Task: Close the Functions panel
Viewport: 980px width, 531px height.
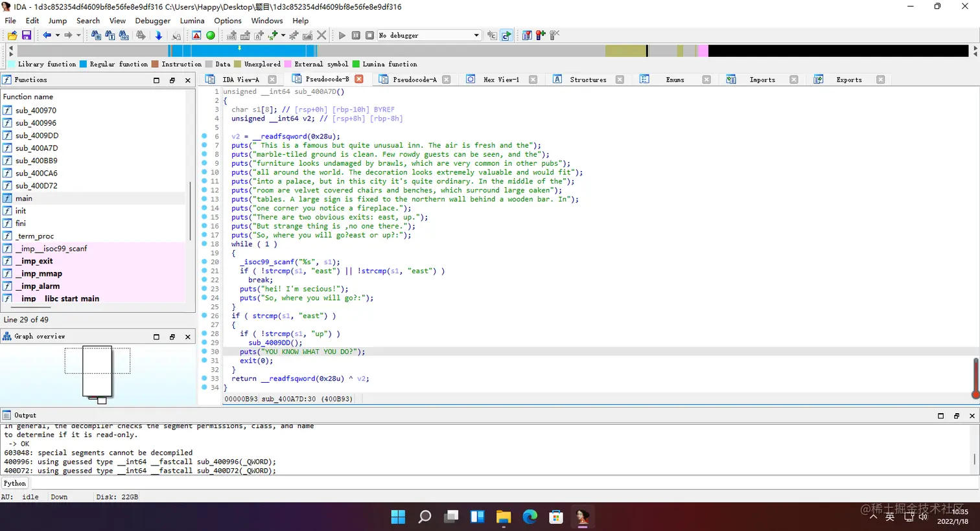Action: [x=188, y=80]
